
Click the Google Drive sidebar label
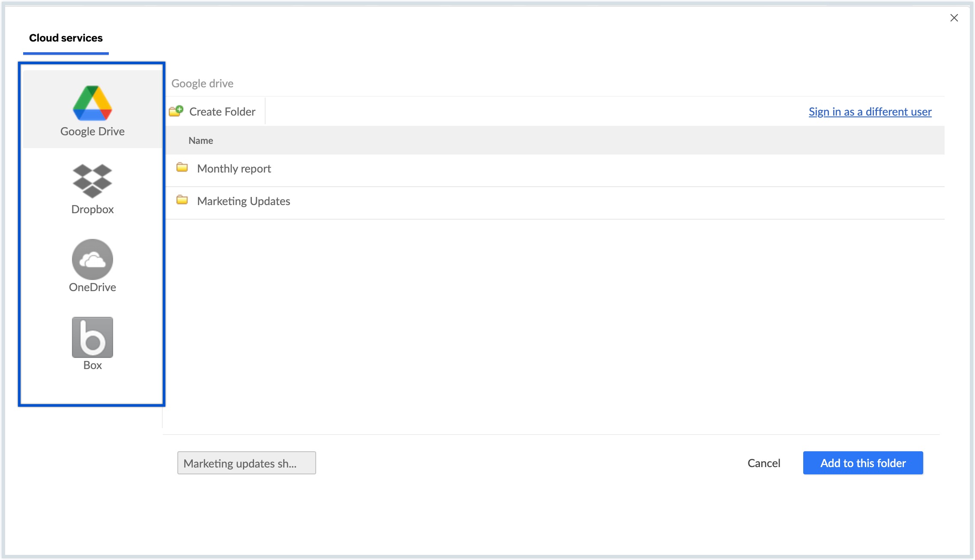pyautogui.click(x=92, y=131)
